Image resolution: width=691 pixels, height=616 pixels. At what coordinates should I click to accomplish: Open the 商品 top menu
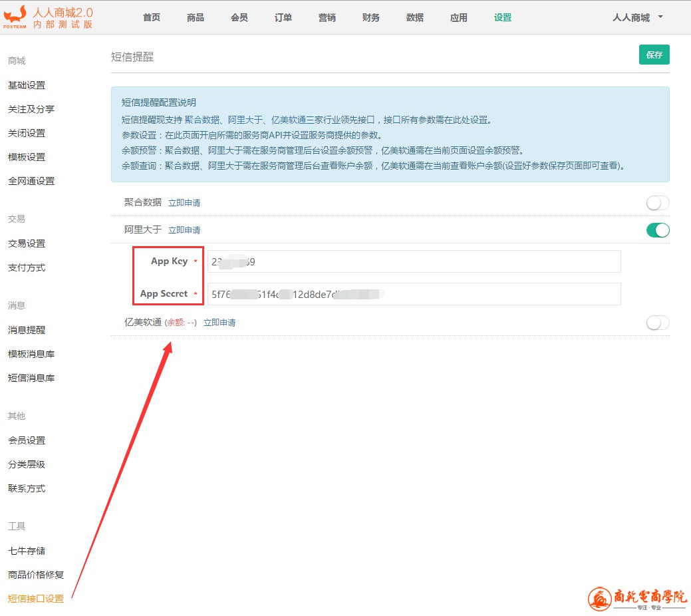196,18
